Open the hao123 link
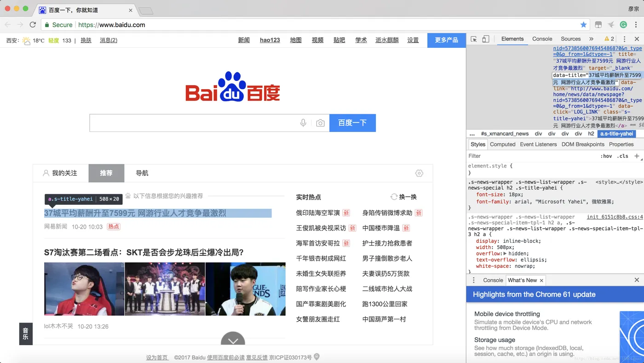 point(270,40)
